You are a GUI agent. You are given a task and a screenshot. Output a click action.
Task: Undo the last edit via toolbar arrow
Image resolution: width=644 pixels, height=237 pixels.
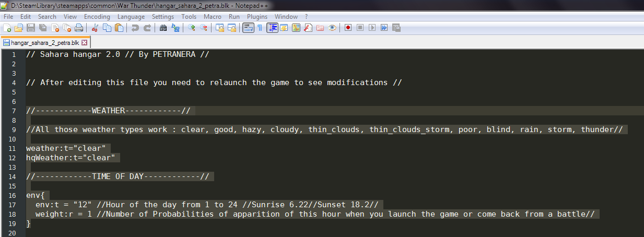pyautogui.click(x=135, y=28)
